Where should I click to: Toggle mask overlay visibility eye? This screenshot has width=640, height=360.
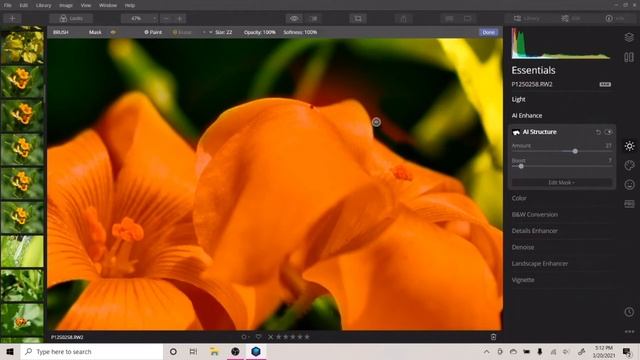(113, 32)
